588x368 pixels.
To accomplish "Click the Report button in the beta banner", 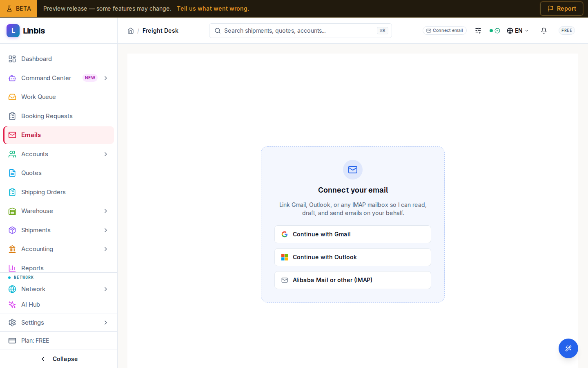I will (561, 9).
